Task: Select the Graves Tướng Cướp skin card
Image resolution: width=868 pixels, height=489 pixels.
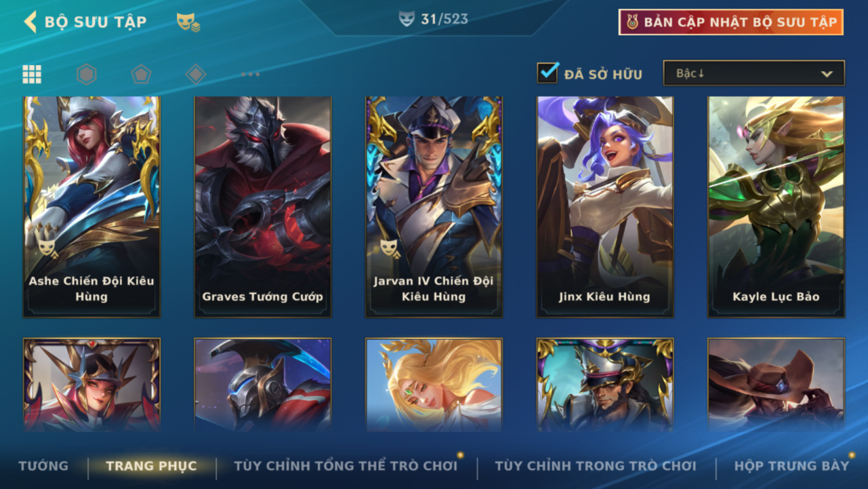Action: (263, 207)
